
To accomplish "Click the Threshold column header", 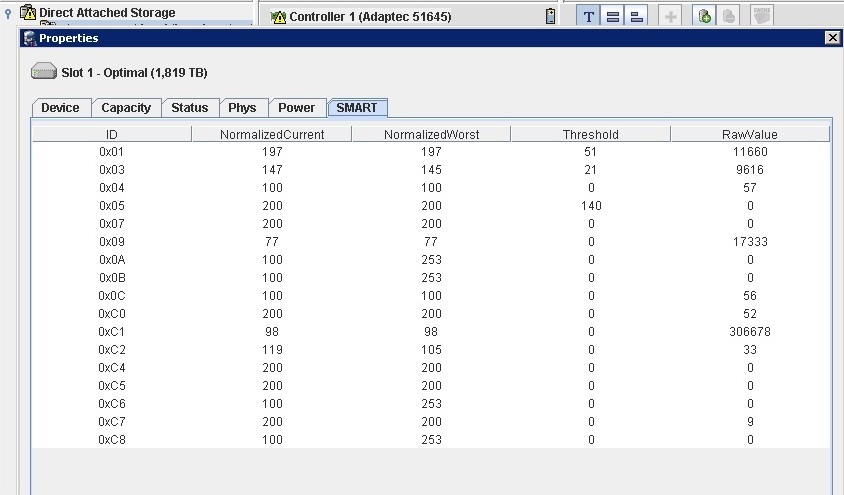I will (x=590, y=134).
